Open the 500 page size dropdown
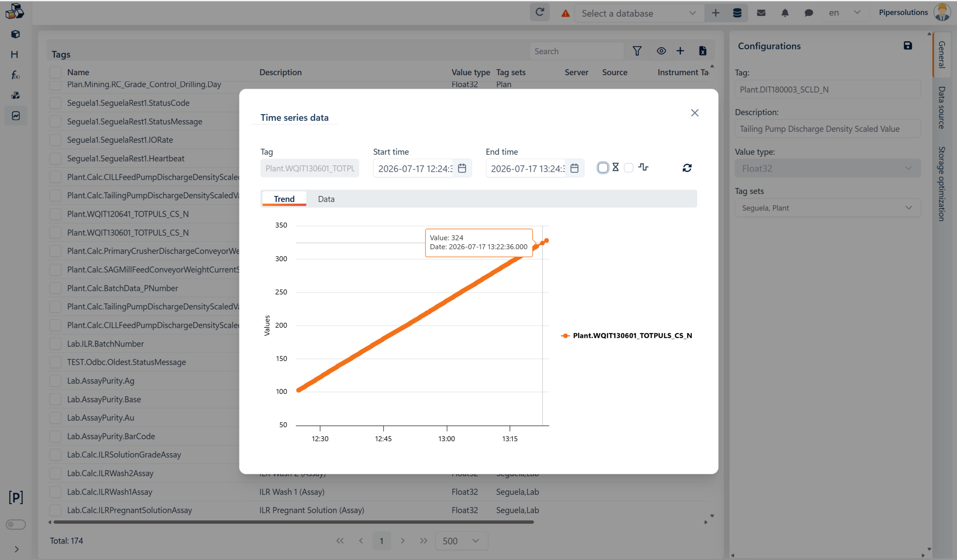The image size is (957, 560). pyautogui.click(x=461, y=541)
